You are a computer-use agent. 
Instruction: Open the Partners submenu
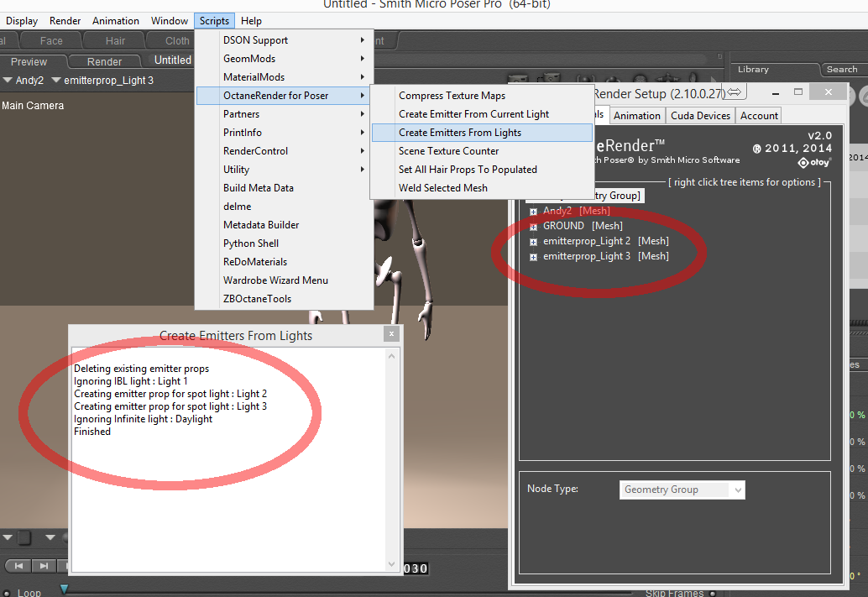click(285, 114)
